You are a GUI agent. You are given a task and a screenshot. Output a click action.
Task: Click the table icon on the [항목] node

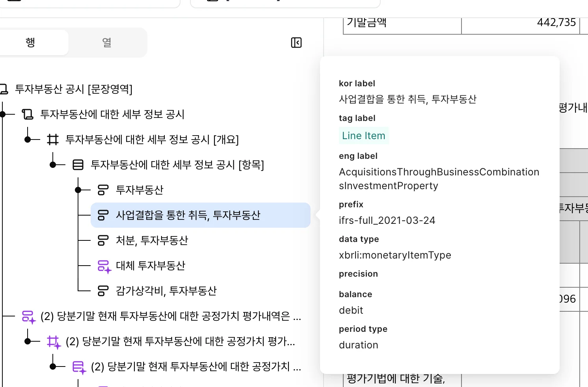pos(78,165)
